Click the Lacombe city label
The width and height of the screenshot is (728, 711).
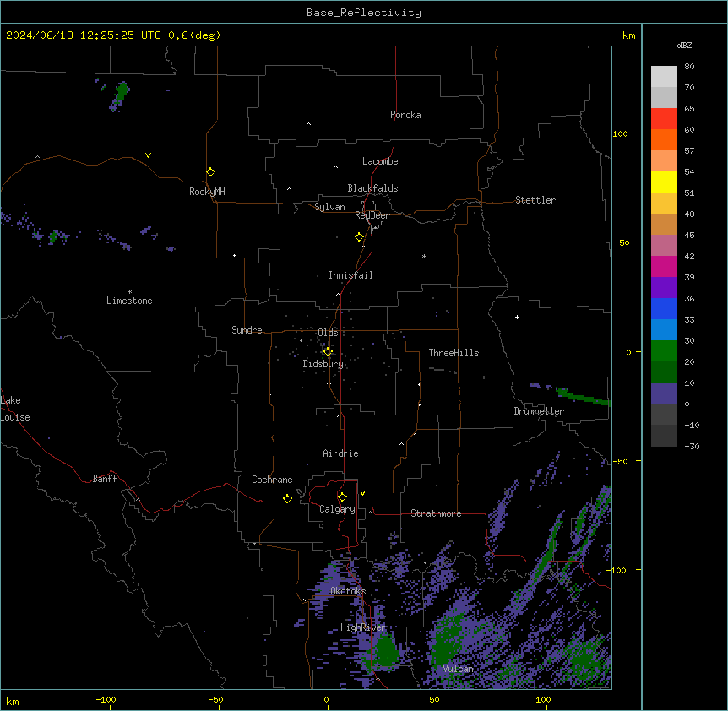tap(380, 161)
